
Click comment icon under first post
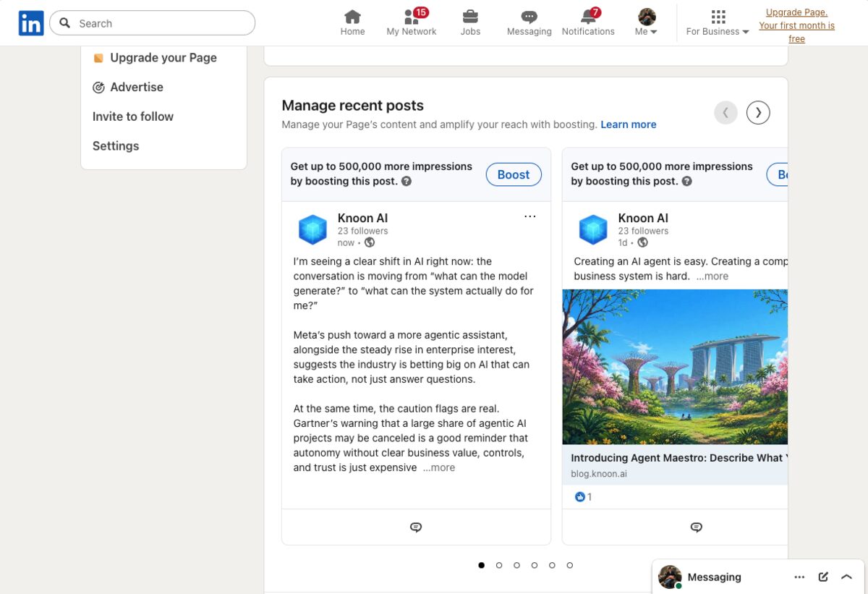click(416, 527)
